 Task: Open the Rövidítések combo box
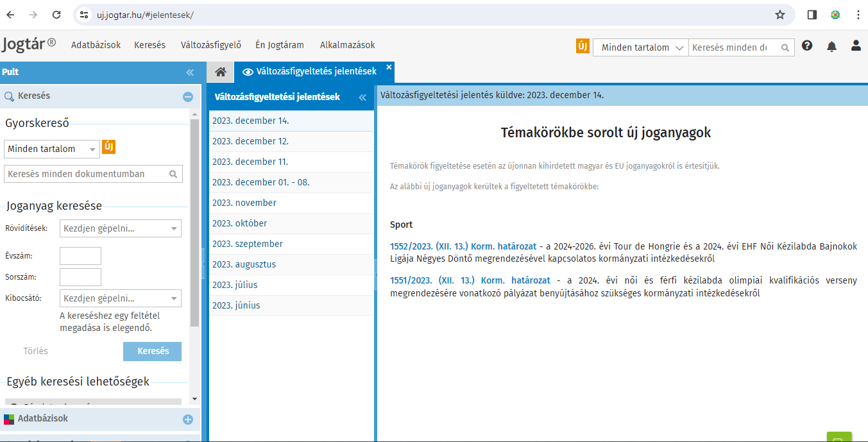pos(120,228)
